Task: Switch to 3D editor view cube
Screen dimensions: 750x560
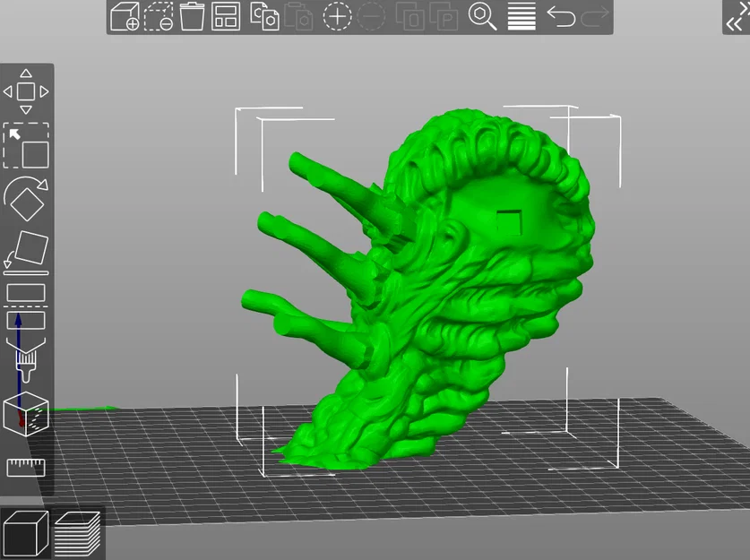Action: [x=26, y=533]
